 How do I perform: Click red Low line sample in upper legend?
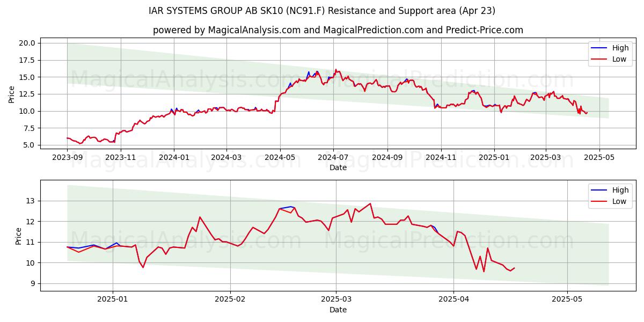[599, 59]
